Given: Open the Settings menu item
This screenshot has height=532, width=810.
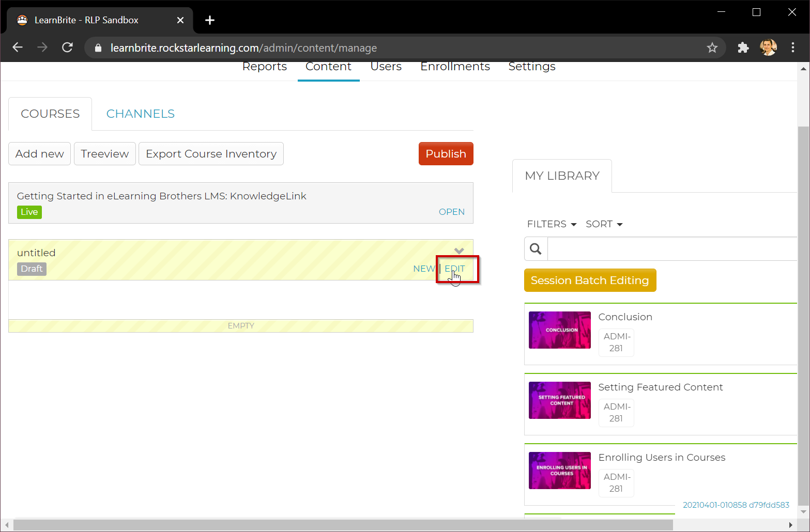Looking at the screenshot, I should [532, 67].
